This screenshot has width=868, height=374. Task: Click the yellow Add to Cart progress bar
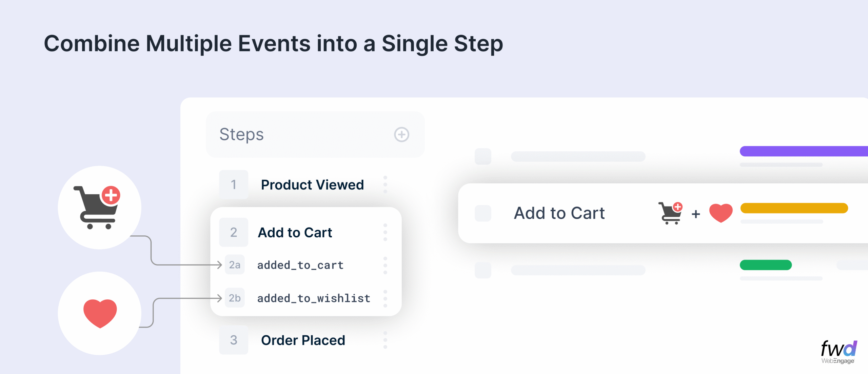(x=794, y=208)
